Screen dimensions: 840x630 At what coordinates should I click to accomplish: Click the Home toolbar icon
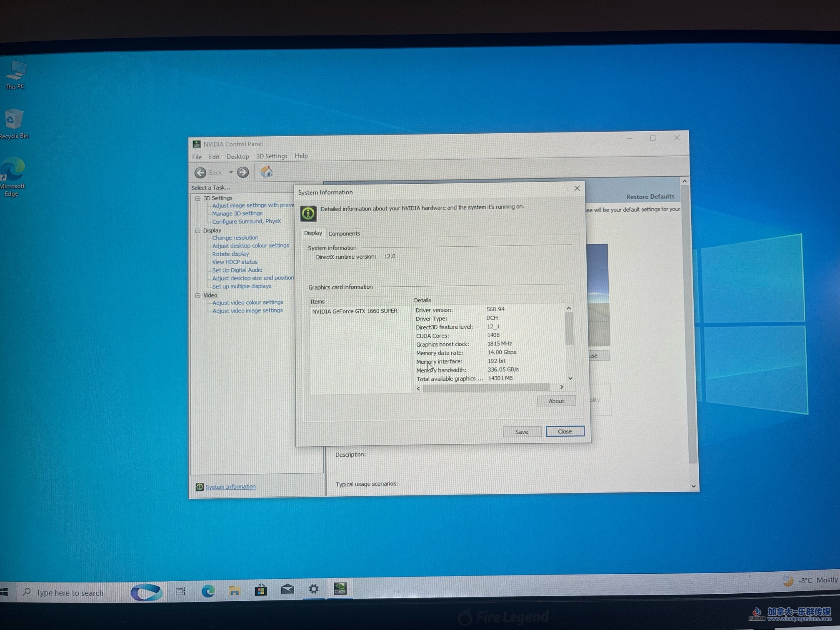click(266, 172)
